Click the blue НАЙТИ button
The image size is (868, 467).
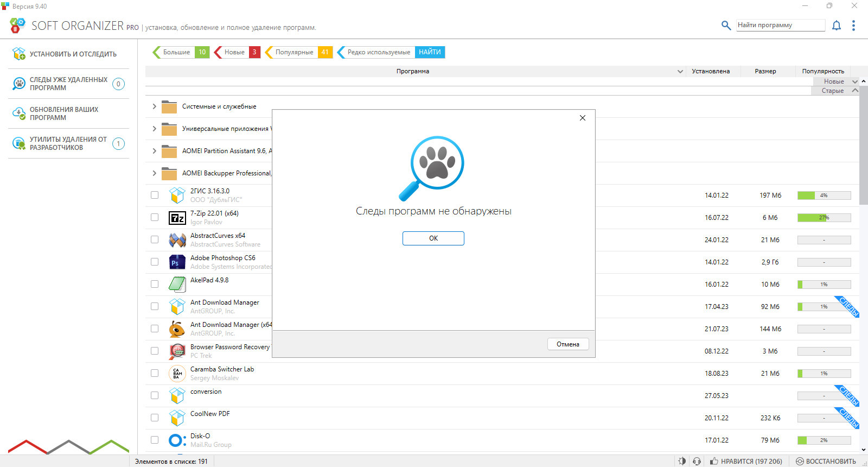[430, 52]
